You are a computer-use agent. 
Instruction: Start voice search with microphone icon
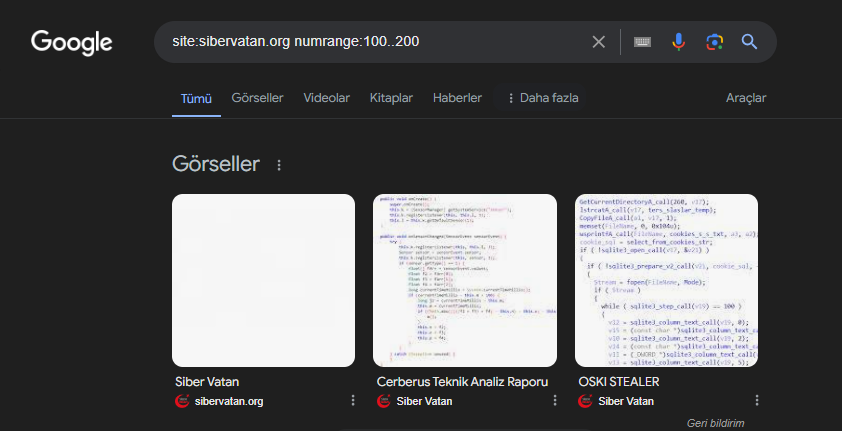(679, 42)
